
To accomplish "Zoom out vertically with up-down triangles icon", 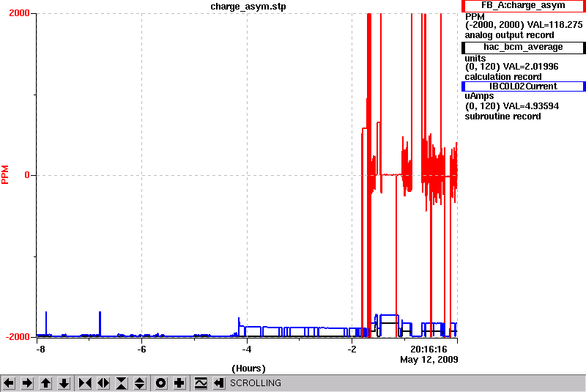I will 139,383.
